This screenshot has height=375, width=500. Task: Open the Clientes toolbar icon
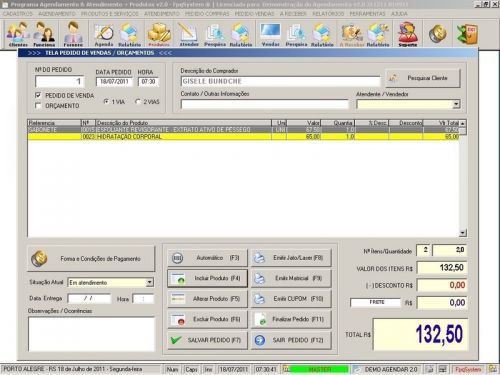click(18, 34)
